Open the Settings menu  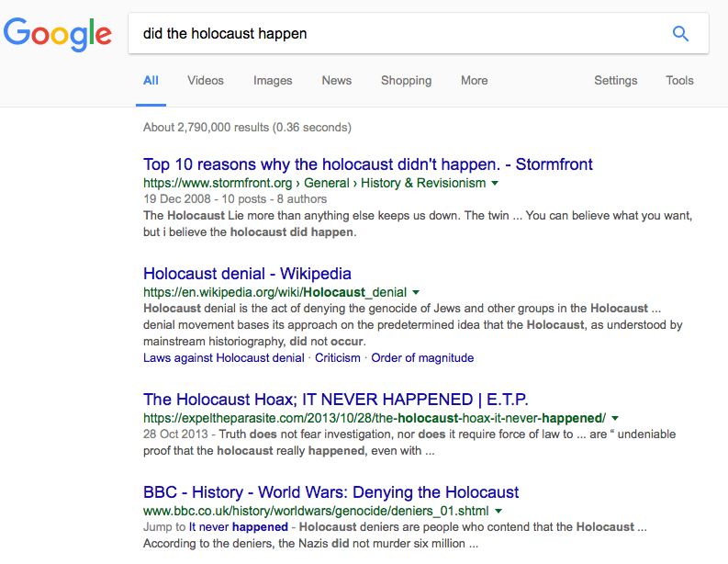click(x=616, y=80)
